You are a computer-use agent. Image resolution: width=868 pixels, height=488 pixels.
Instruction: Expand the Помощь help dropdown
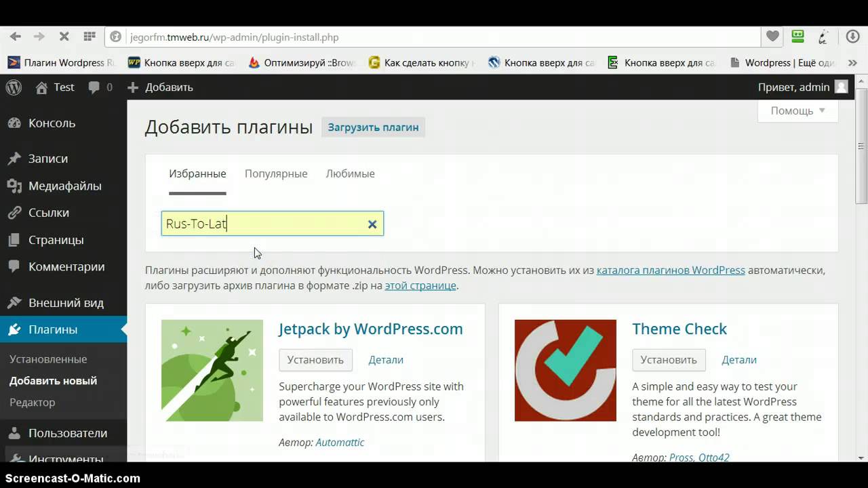(x=797, y=110)
